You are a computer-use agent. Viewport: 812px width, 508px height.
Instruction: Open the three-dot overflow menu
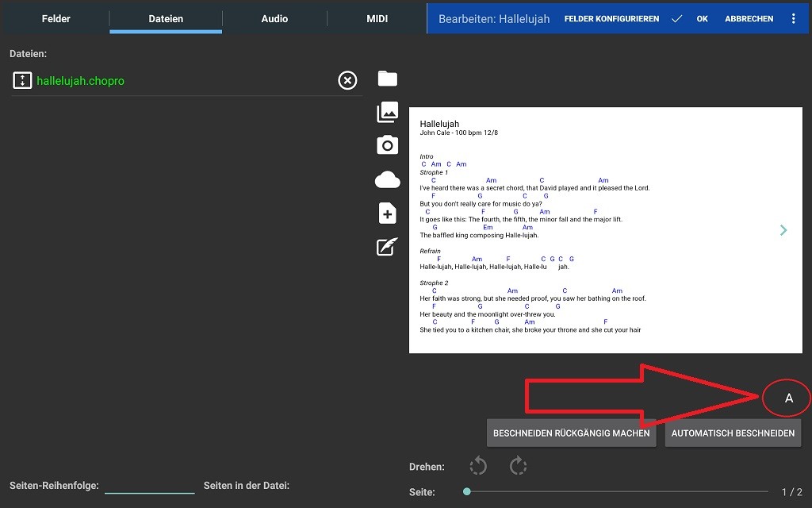point(793,19)
